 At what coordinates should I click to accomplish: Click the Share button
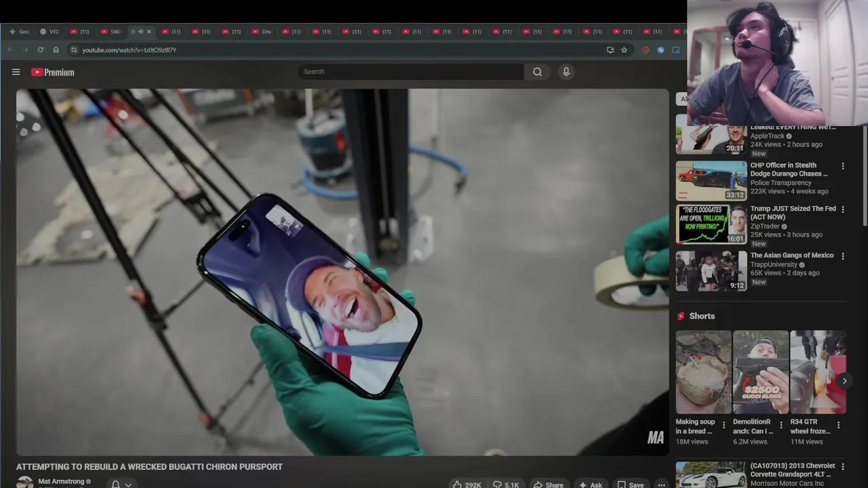coord(548,485)
